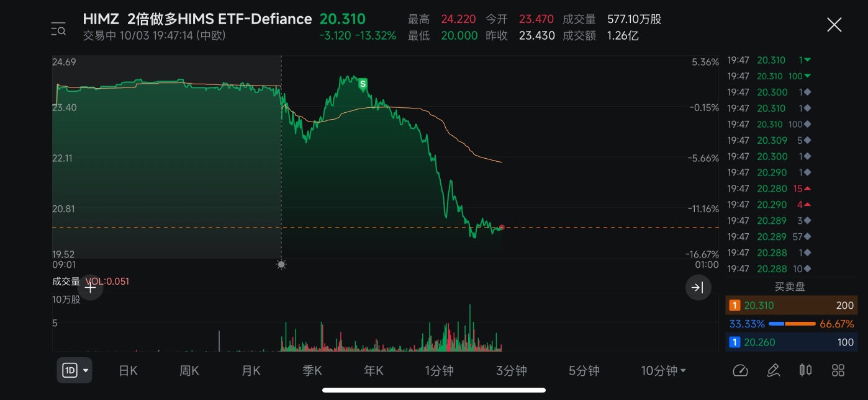
Task: Tap the plus button to add indicator
Action: 91,287
